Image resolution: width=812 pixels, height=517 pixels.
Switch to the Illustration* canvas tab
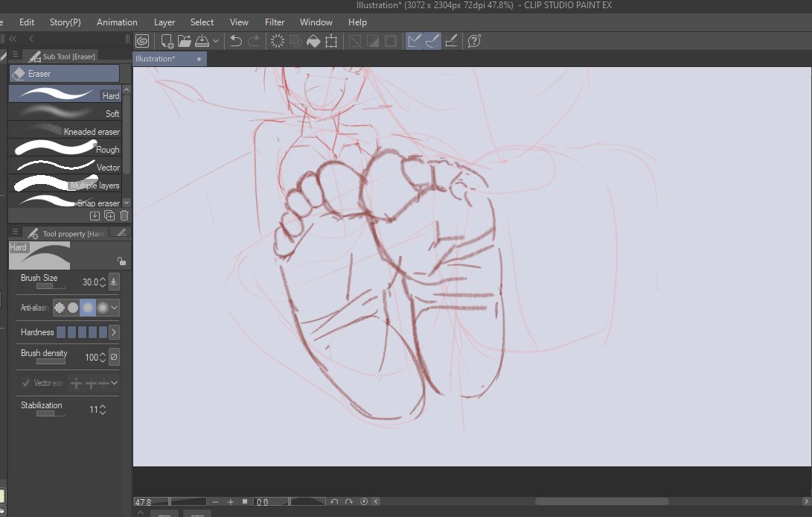pos(170,59)
